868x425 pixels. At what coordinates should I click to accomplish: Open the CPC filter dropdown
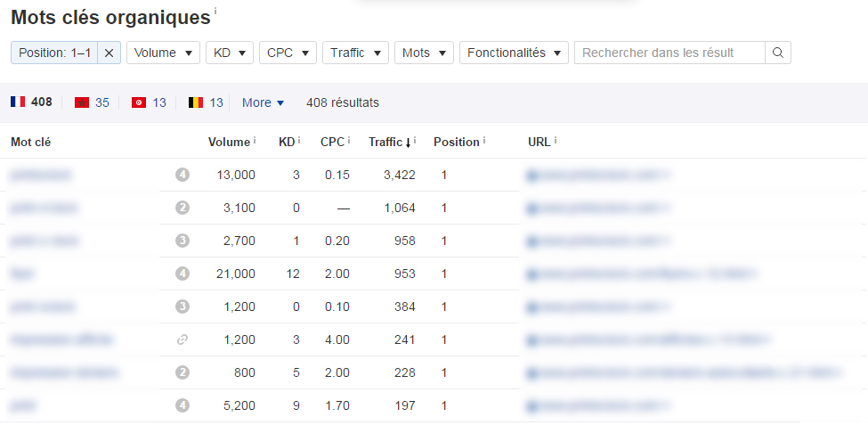coord(288,53)
